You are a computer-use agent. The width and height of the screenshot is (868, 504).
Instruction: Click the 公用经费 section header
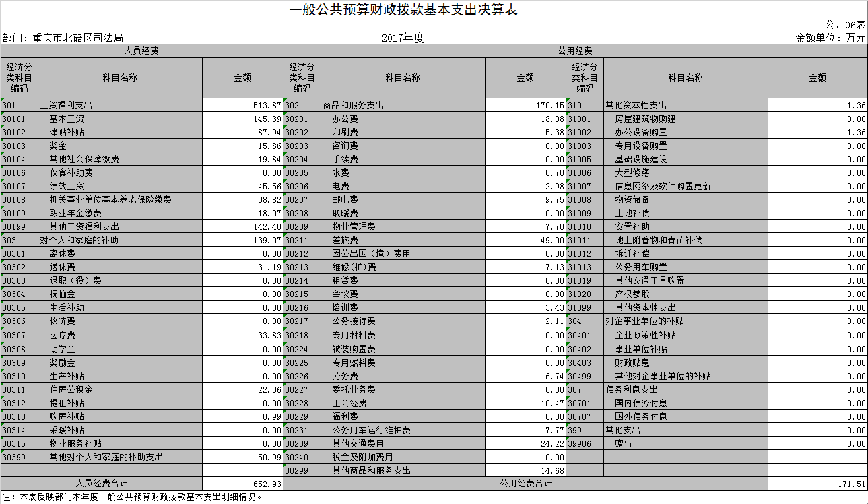point(575,51)
